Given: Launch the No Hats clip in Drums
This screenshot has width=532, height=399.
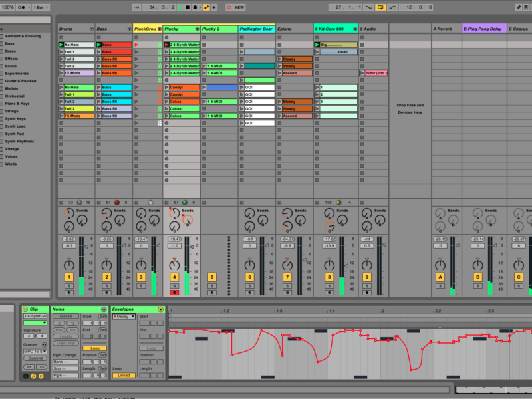Looking at the screenshot, I should [62, 45].
